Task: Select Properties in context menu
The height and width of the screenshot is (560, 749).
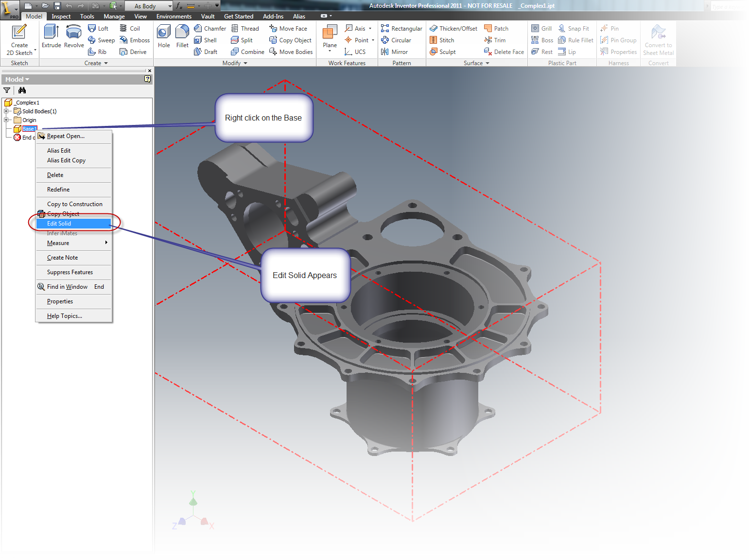Action: (74, 301)
